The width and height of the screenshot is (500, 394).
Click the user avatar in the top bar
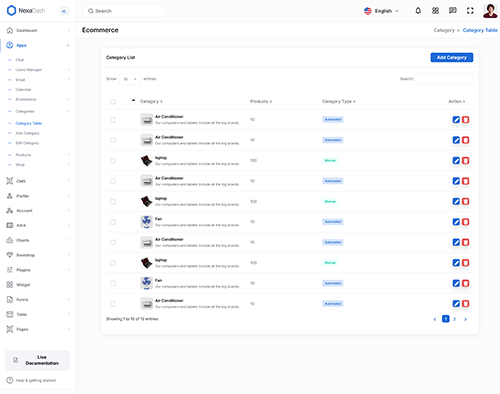pyautogui.click(x=490, y=11)
